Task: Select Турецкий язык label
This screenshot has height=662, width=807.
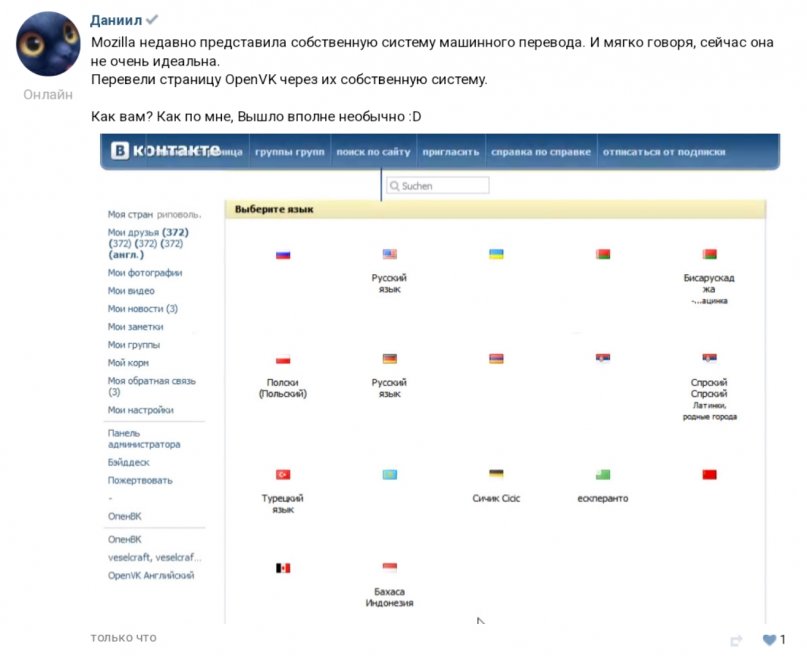Action: pos(283,504)
